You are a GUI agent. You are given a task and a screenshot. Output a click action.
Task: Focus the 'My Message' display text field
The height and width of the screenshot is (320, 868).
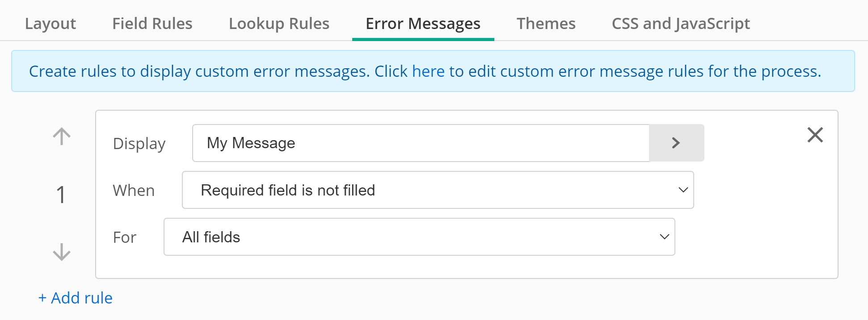[421, 143]
